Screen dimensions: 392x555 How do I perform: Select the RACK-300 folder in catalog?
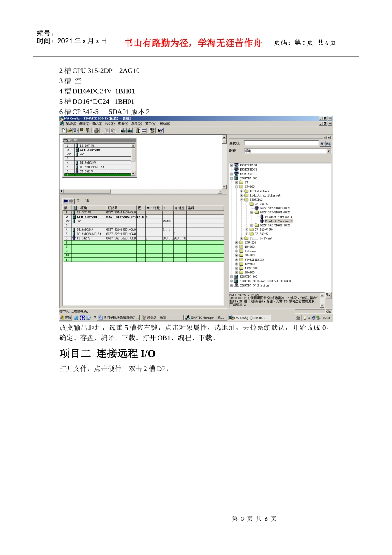tap(251, 268)
